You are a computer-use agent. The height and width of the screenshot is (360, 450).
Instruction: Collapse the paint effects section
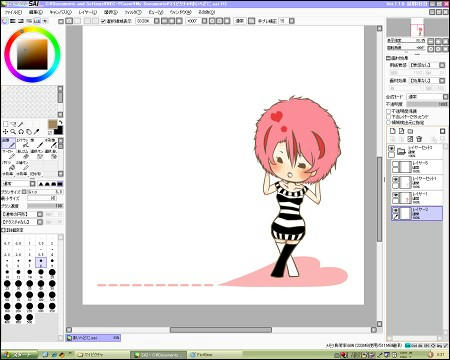pos(388,58)
